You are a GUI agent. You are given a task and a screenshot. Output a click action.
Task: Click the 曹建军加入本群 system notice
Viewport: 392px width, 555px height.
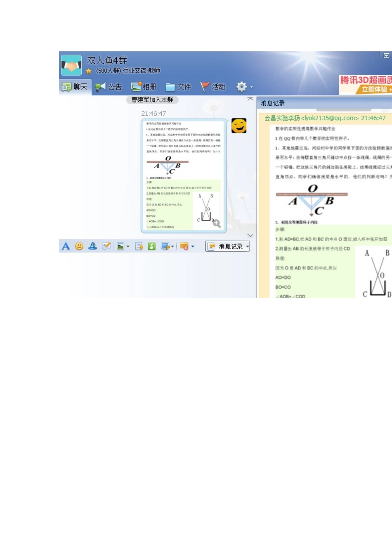pos(152,100)
